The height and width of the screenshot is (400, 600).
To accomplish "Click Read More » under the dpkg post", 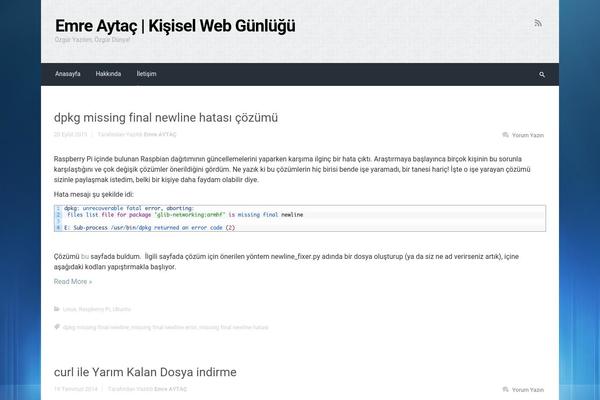I will pos(73,282).
